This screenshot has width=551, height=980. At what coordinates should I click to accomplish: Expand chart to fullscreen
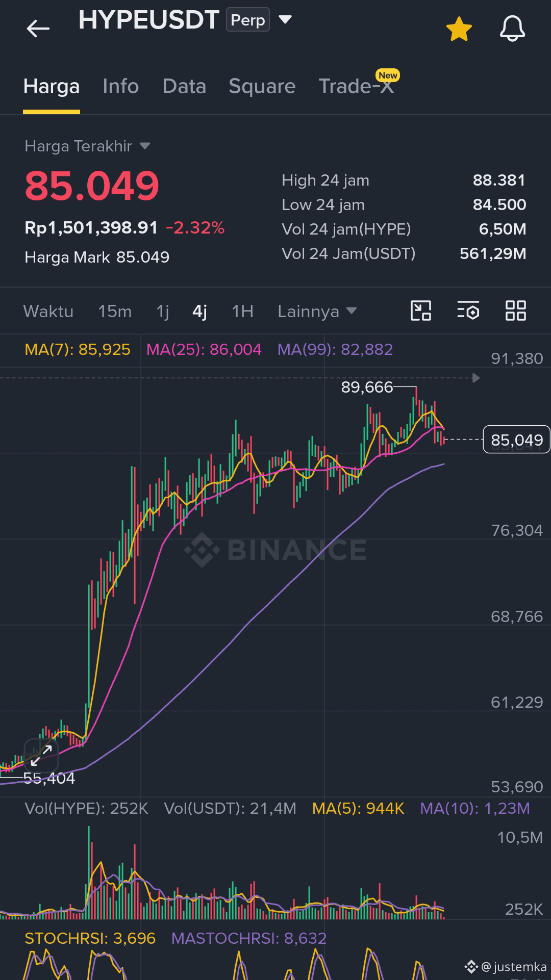(41, 755)
